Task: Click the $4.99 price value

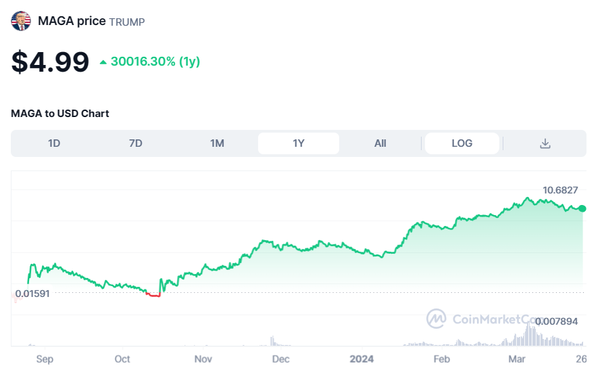Action: click(50, 62)
